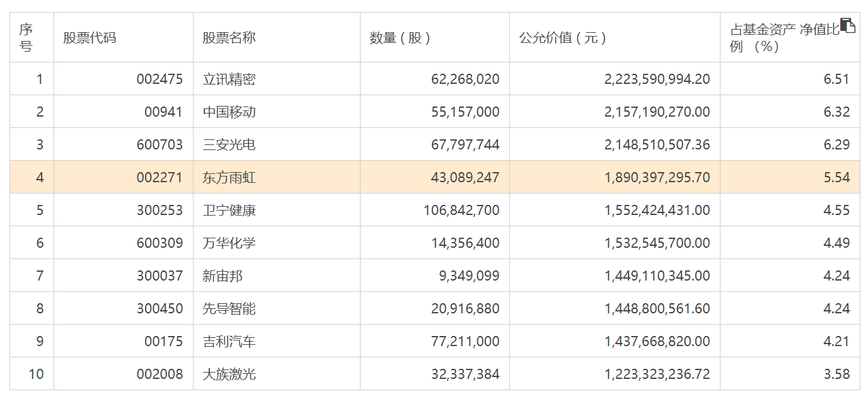Click the 6.32 percentage cell
868x406 pixels.
[836, 112]
